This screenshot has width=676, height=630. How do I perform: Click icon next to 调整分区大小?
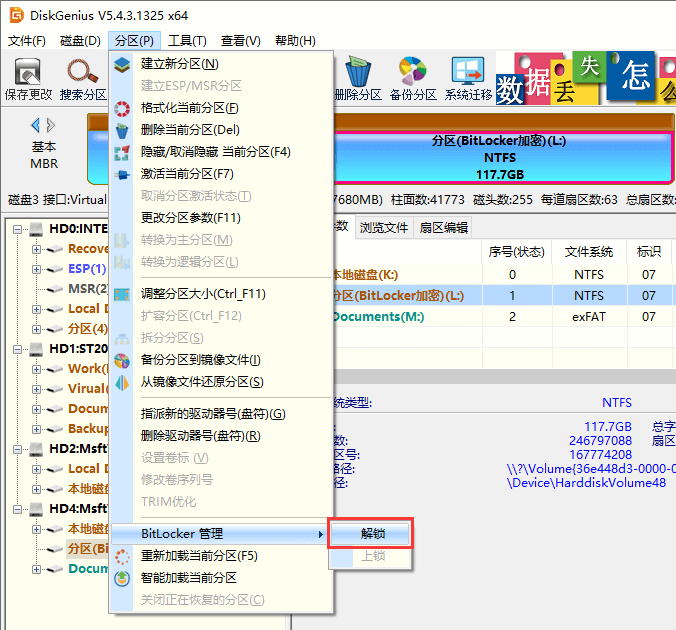(122, 295)
